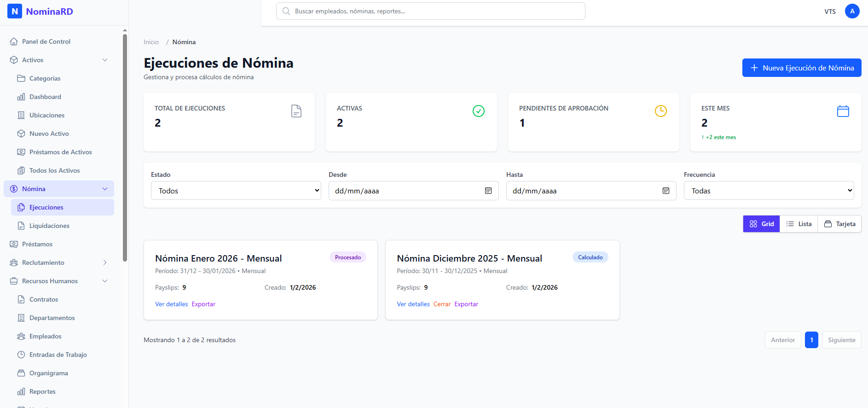The image size is (868, 408).
Task: Click the sidebar vertical scrollbar
Action: click(x=125, y=147)
